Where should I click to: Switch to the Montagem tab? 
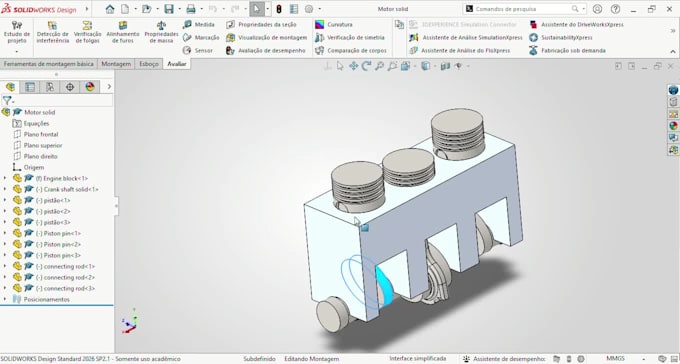tap(116, 64)
